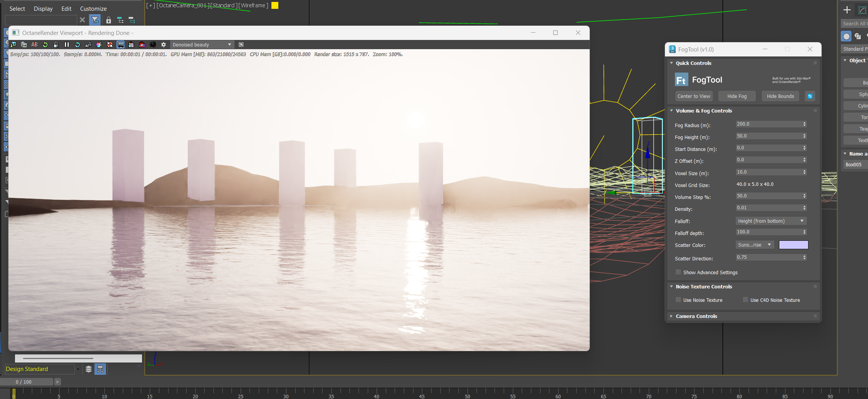Click the camera snapshot icon
This screenshot has height=399, width=868.
tap(153, 45)
